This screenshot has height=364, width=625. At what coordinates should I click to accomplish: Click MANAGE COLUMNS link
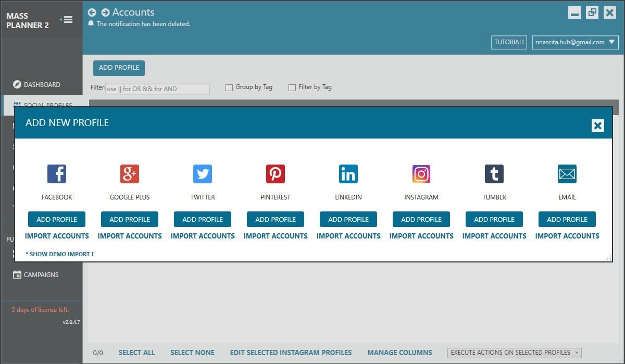(399, 353)
